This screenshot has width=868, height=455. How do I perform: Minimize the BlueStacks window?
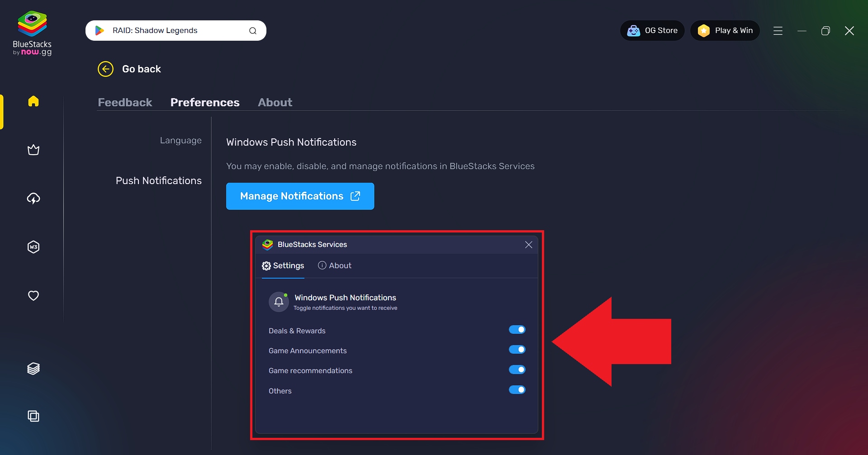(x=802, y=31)
